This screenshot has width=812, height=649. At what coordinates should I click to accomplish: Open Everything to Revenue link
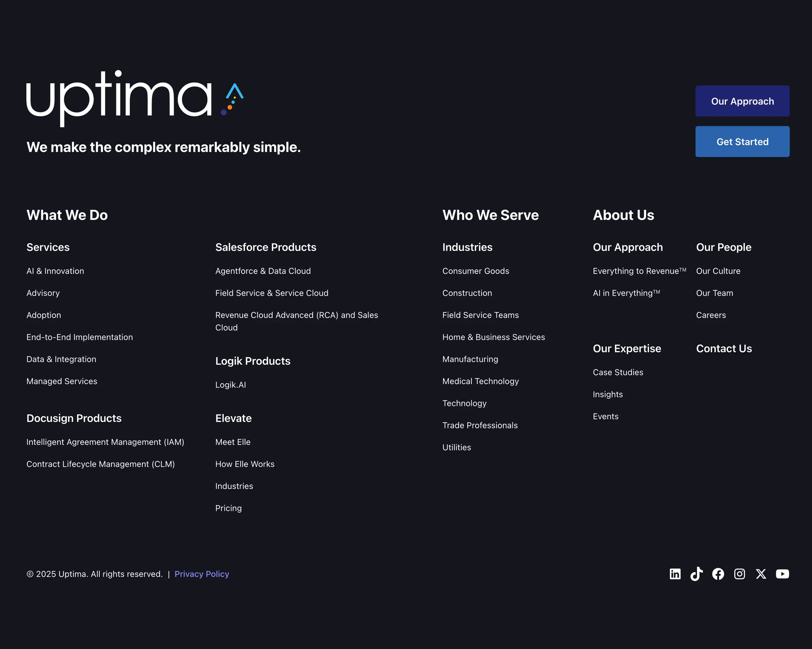point(639,271)
